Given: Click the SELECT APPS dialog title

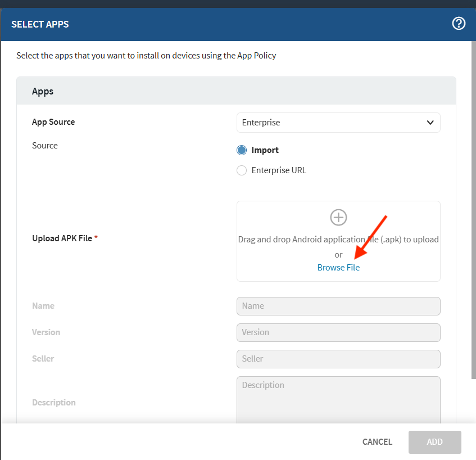Looking at the screenshot, I should coord(40,24).
